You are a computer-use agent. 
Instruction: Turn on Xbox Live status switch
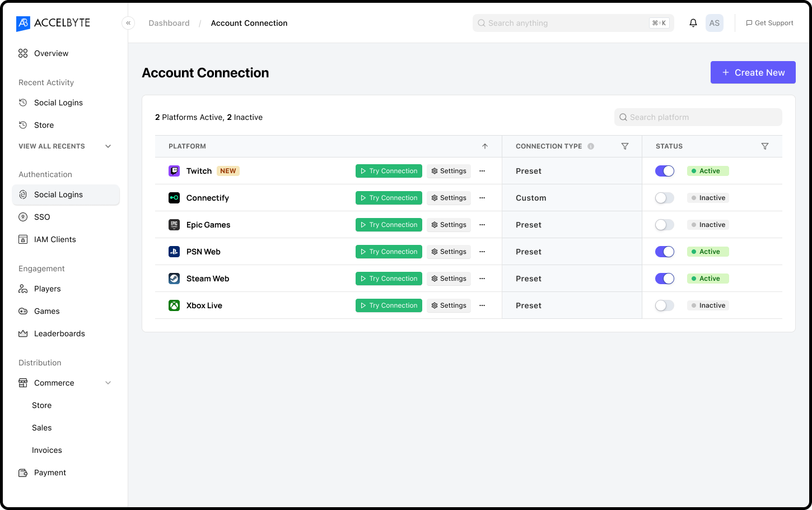[665, 305]
